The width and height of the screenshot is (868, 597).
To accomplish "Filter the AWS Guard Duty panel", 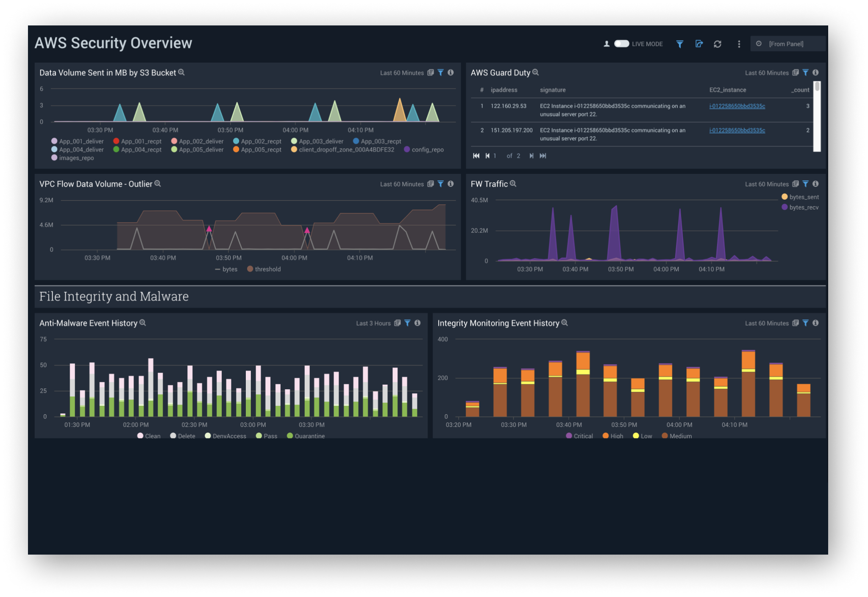I will pos(806,73).
